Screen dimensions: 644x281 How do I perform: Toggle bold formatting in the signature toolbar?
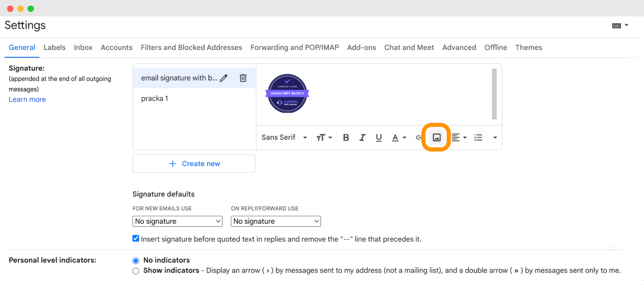pos(346,138)
